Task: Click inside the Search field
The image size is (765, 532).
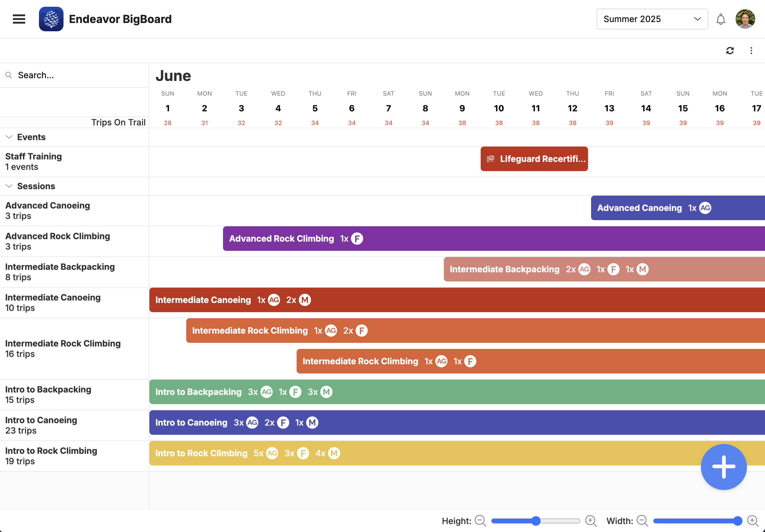Action: (50, 75)
